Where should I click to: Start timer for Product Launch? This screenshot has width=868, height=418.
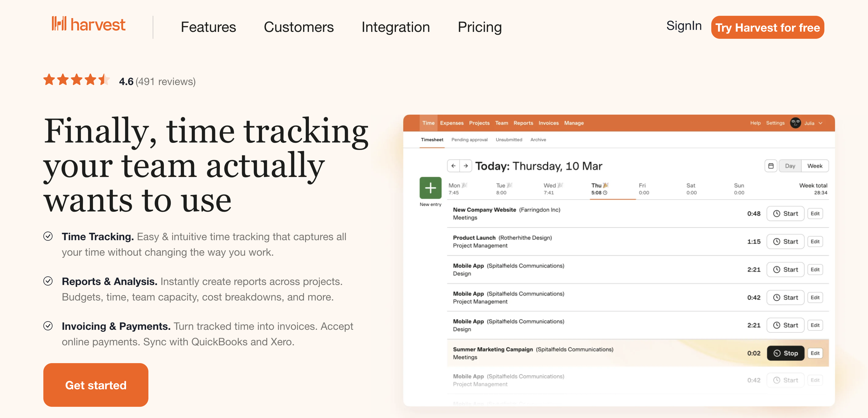785,242
